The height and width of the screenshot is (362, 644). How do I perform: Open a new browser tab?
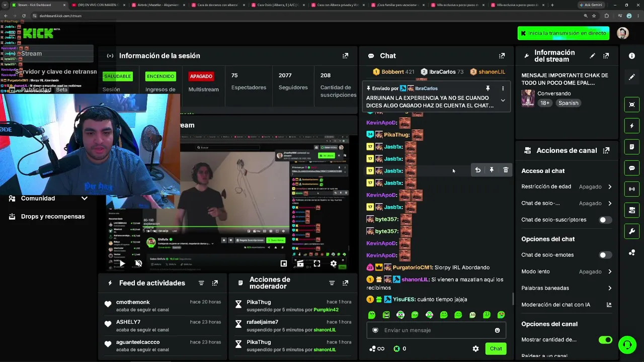tap(552, 5)
